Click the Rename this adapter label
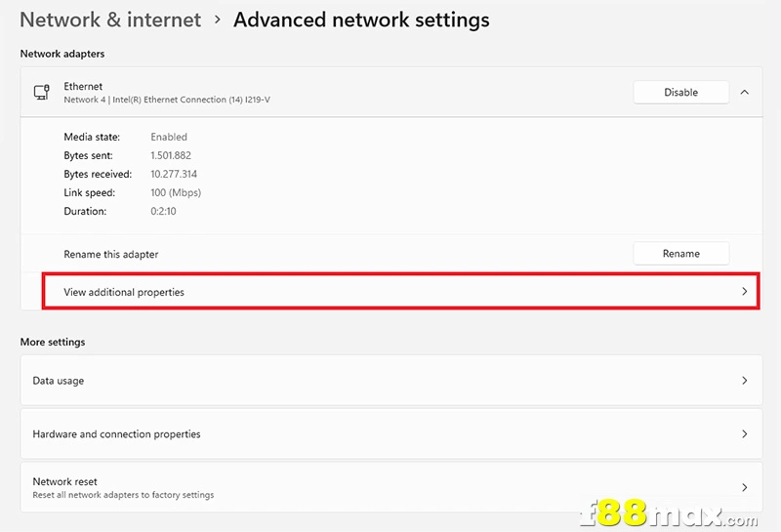The height and width of the screenshot is (532, 781). coord(111,254)
